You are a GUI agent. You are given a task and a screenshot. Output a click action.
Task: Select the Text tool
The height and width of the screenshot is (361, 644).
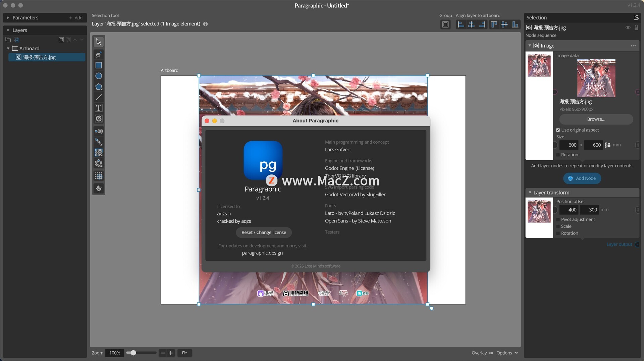(99, 108)
